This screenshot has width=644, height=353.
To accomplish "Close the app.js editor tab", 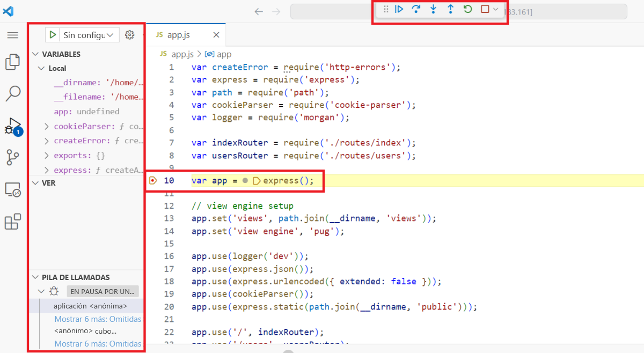I will coord(216,35).
